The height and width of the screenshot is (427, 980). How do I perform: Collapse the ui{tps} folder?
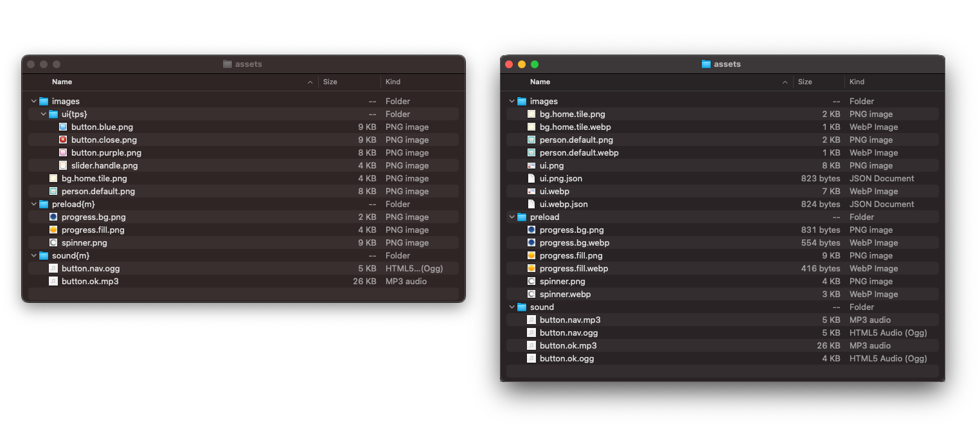(x=44, y=114)
